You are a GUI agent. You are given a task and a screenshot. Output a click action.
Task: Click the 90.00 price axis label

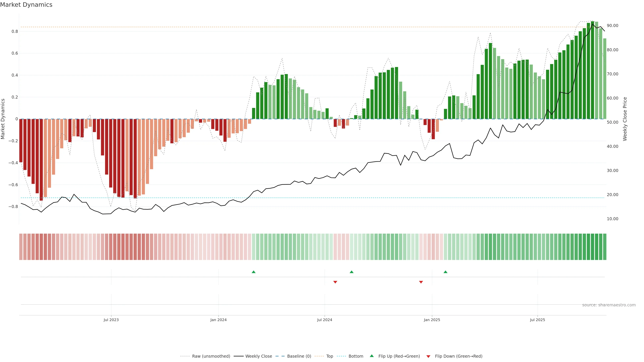612,26
